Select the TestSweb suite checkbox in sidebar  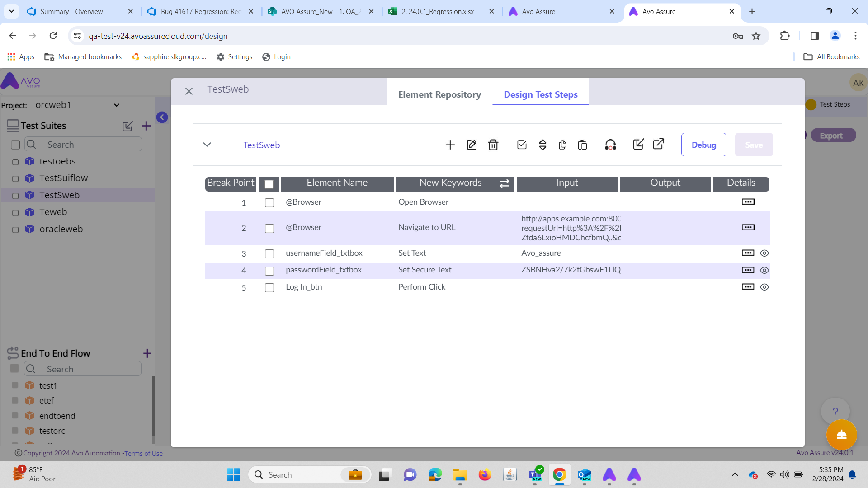pos(15,195)
